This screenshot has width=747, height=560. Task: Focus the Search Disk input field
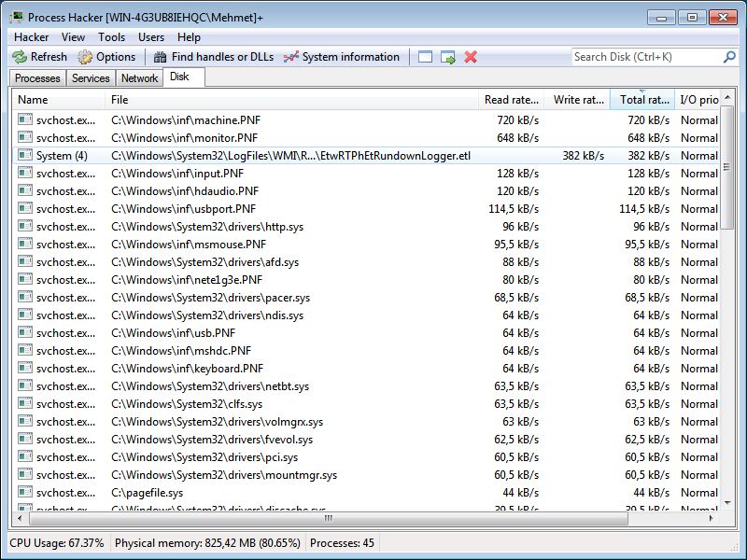point(647,57)
